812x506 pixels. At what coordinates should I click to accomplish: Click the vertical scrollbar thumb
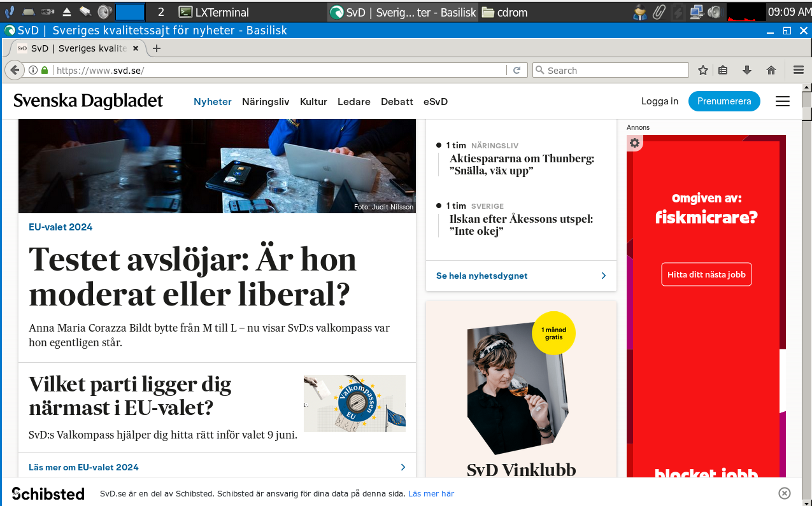pos(807,114)
